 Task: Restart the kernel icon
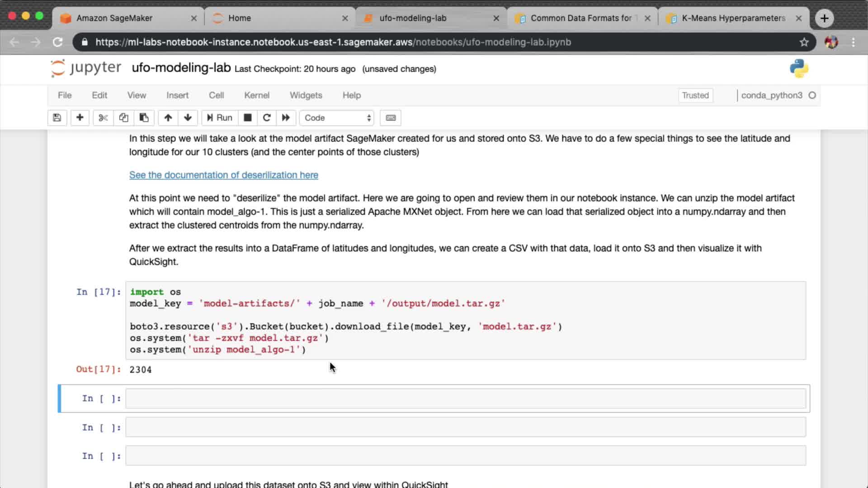pos(267,118)
